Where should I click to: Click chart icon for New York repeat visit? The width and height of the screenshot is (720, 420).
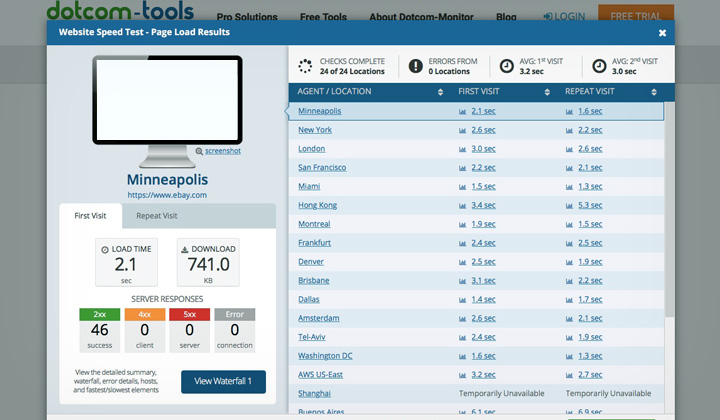click(569, 130)
